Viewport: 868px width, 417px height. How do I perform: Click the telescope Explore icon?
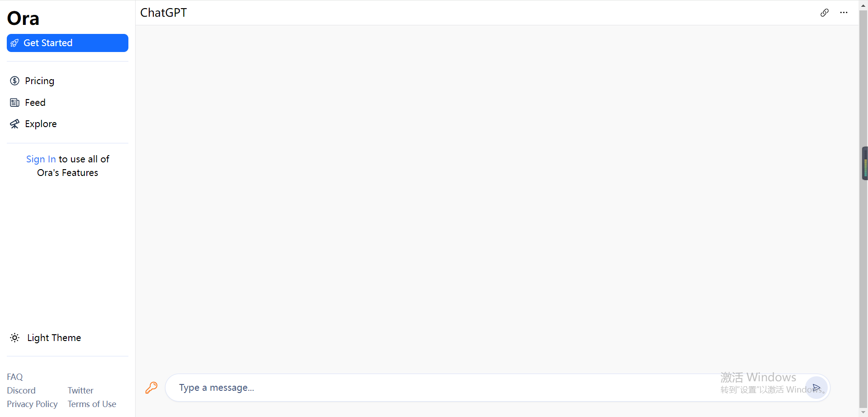15,124
